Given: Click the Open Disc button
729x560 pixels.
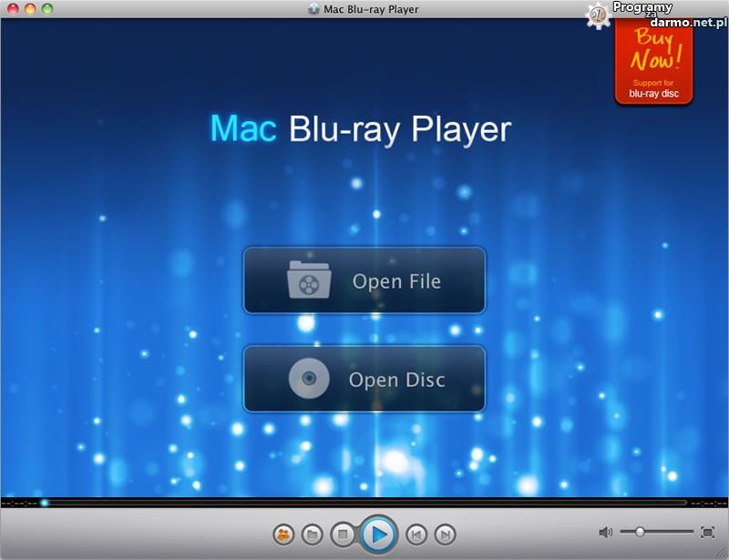Looking at the screenshot, I should pyautogui.click(x=364, y=379).
